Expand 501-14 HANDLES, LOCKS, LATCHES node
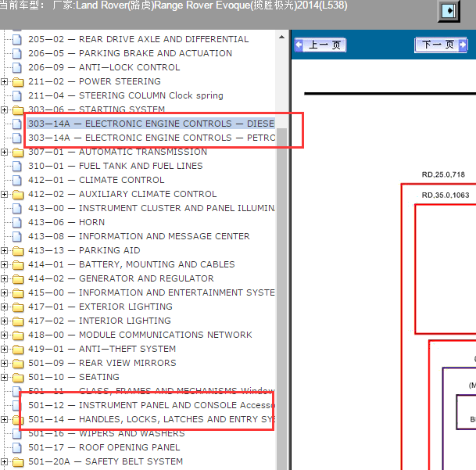476x470 pixels. point(4,419)
